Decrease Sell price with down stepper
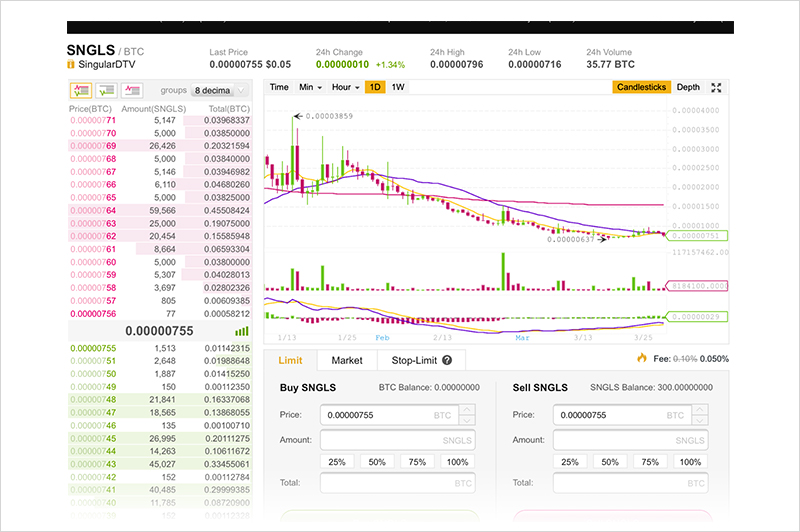This screenshot has height=532, width=800. click(700, 420)
